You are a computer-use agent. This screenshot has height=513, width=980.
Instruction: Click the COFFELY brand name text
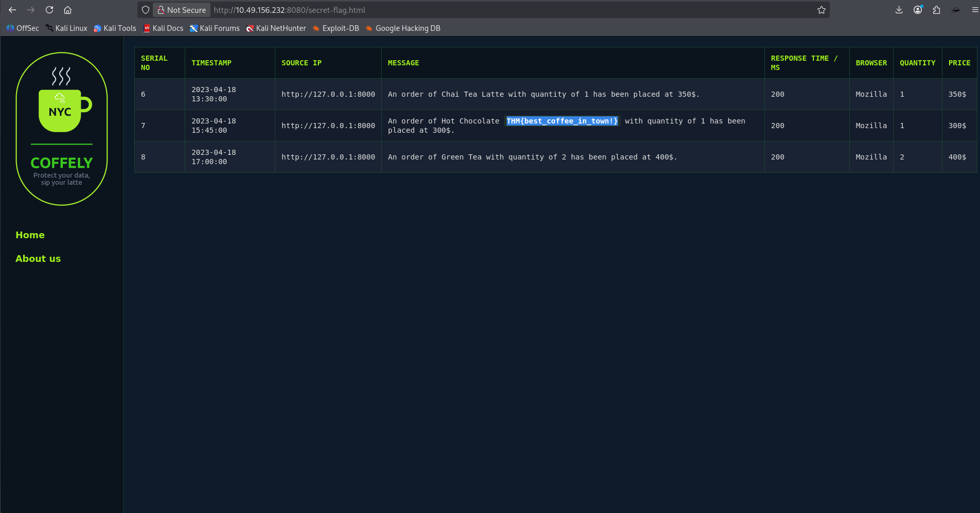[62, 163]
